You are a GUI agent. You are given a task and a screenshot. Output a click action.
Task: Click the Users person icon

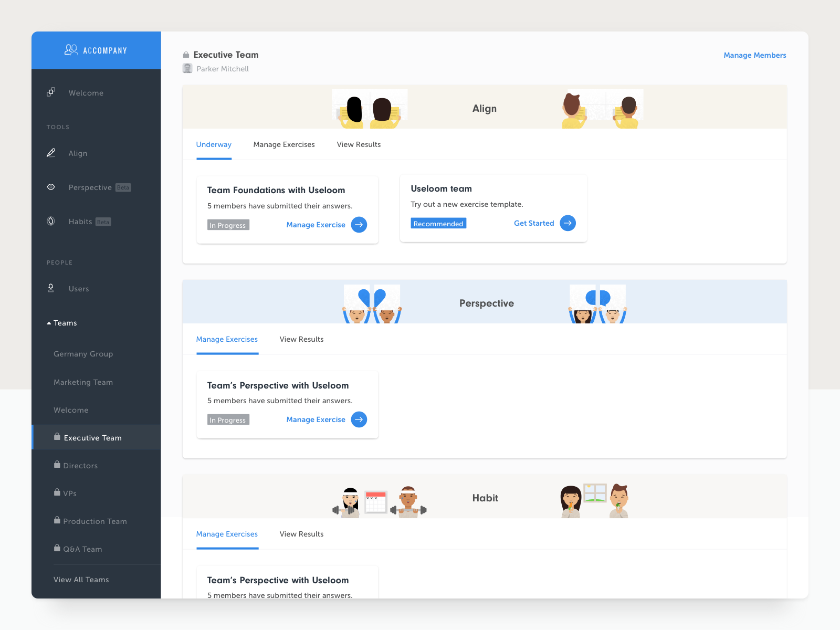(x=51, y=288)
